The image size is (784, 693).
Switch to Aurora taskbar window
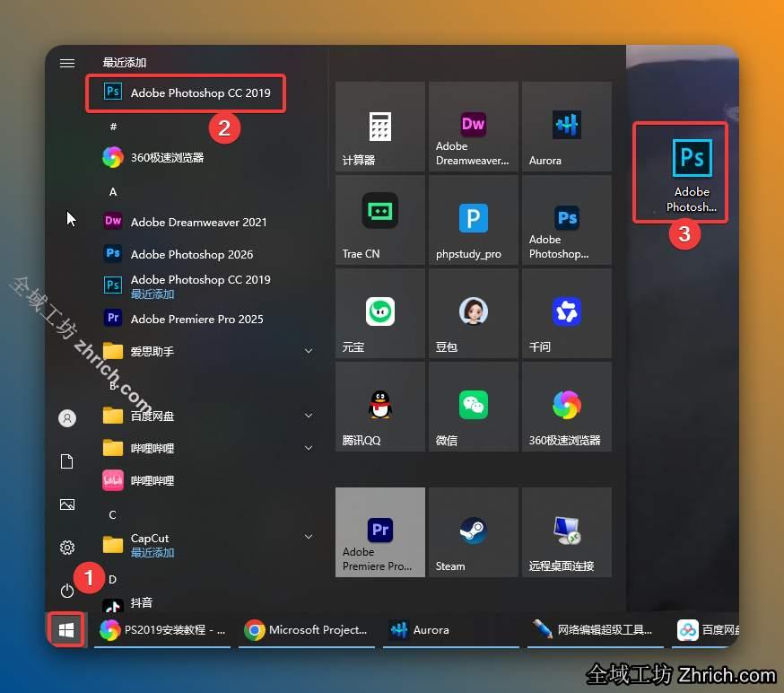point(451,630)
